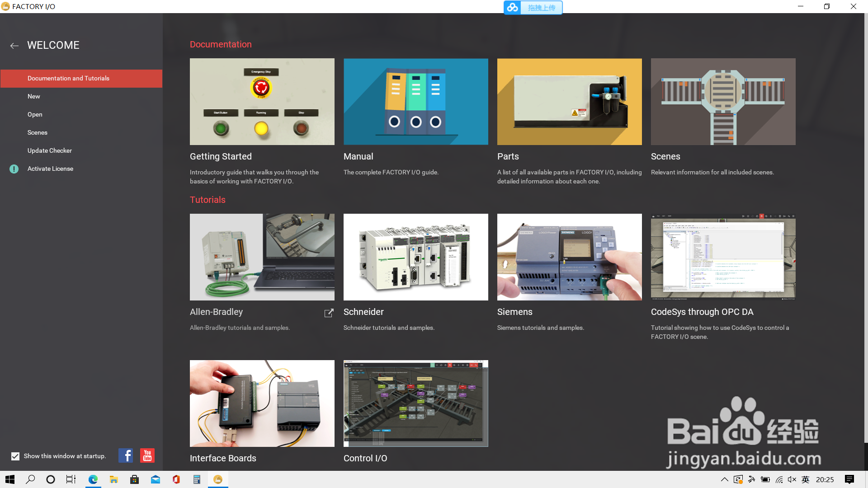Click the taskbar search icon
The width and height of the screenshot is (868, 488).
point(30,479)
